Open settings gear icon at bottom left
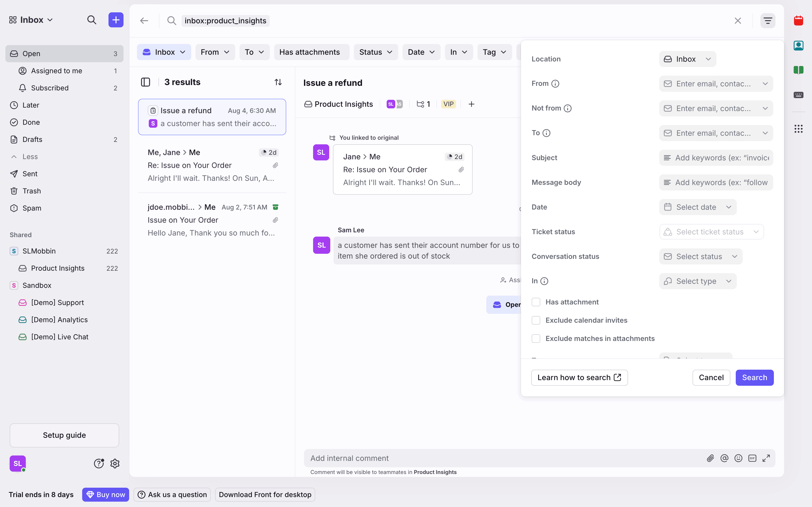This screenshot has width=812, height=507. [115, 464]
